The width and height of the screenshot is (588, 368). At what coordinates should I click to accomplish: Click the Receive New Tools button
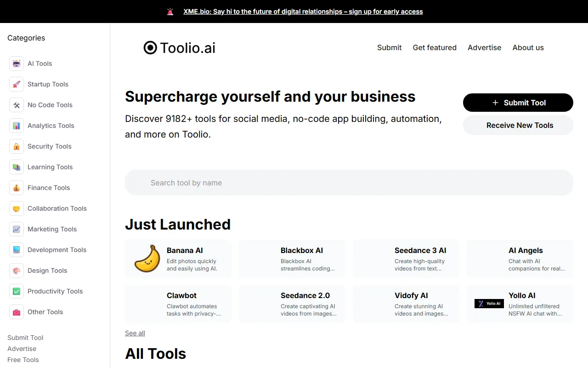point(518,125)
